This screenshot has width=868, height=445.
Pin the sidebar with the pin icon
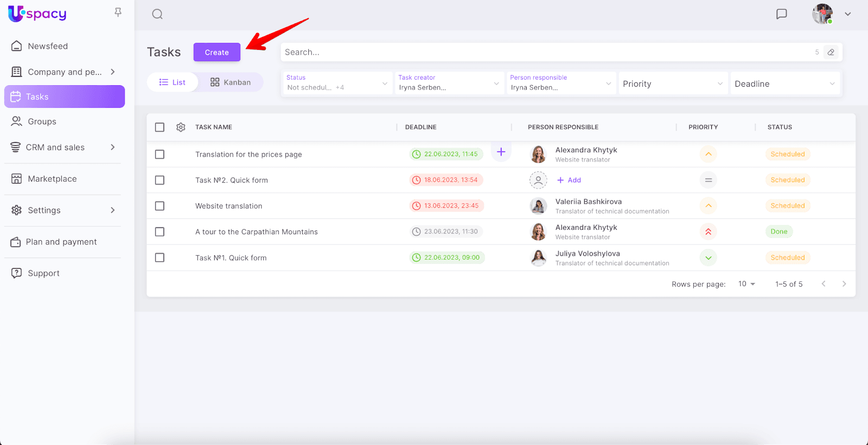118,12
